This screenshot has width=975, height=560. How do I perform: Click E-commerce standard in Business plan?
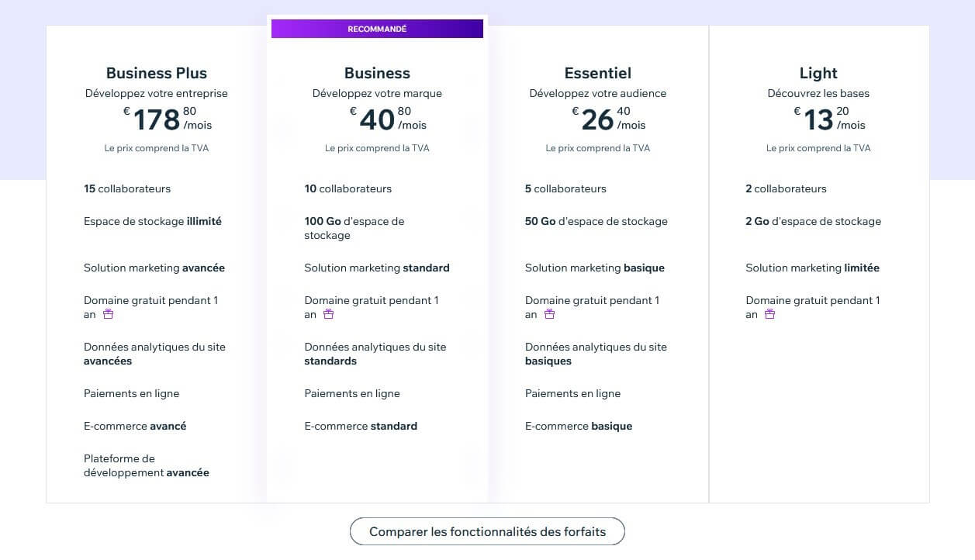point(361,426)
